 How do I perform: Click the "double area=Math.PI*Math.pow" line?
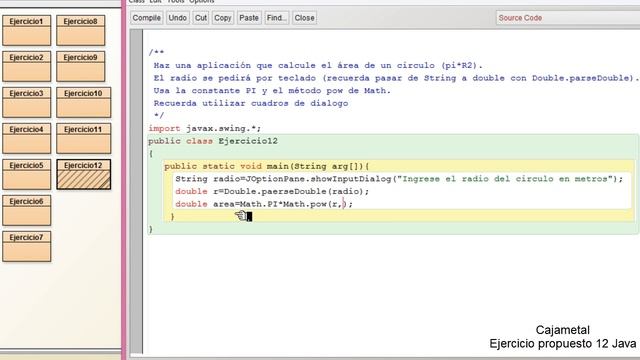264,204
